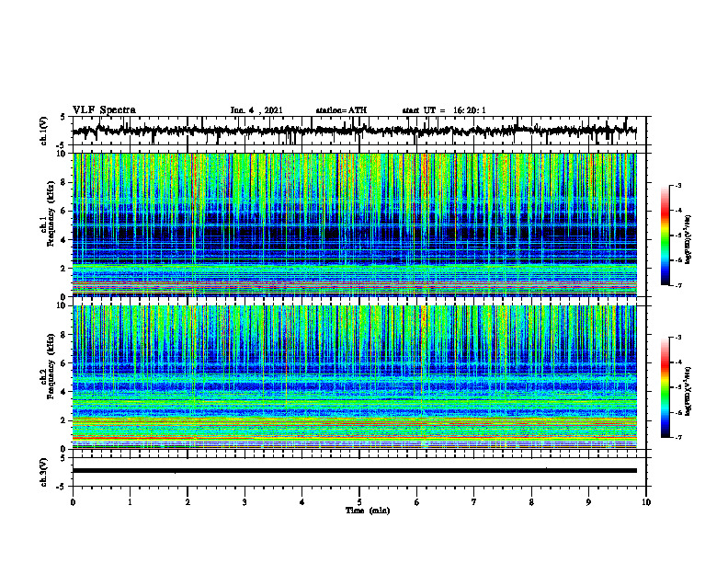The width and height of the screenshot is (728, 563).
Task: Click the ch.3(V) axis label at bottom
Action: (44, 472)
